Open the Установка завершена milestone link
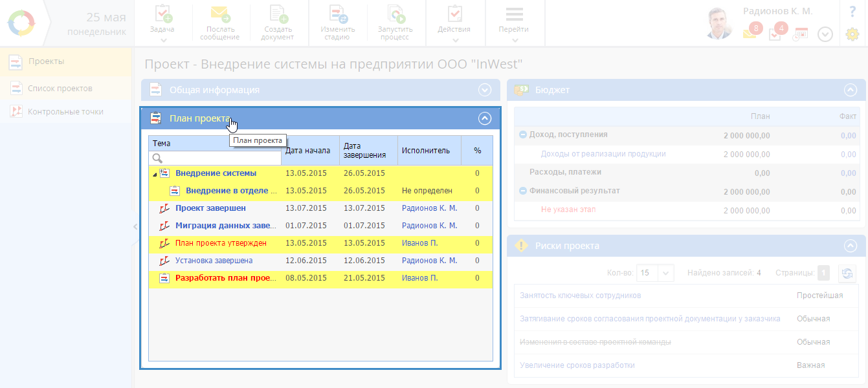 (214, 260)
